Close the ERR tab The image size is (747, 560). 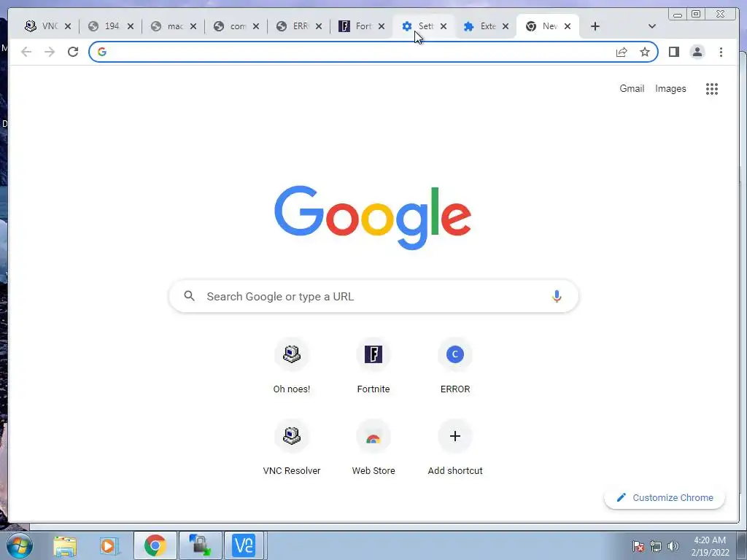pos(319,26)
